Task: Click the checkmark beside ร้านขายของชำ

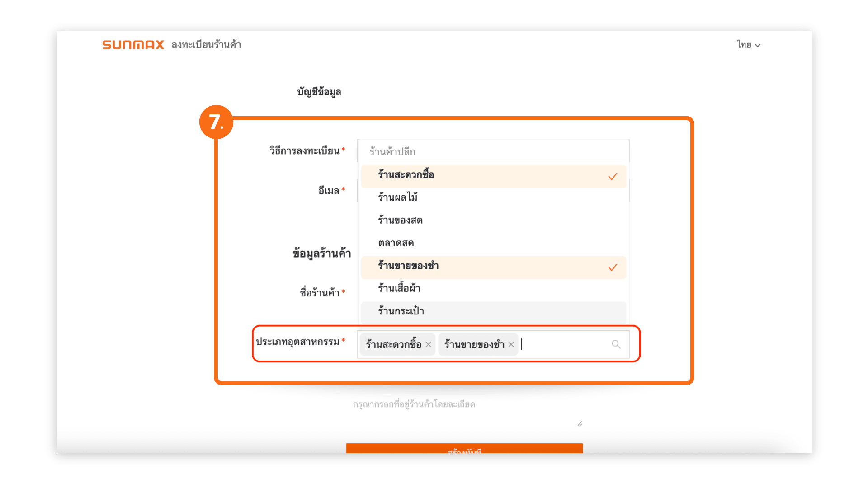Action: pos(613,268)
